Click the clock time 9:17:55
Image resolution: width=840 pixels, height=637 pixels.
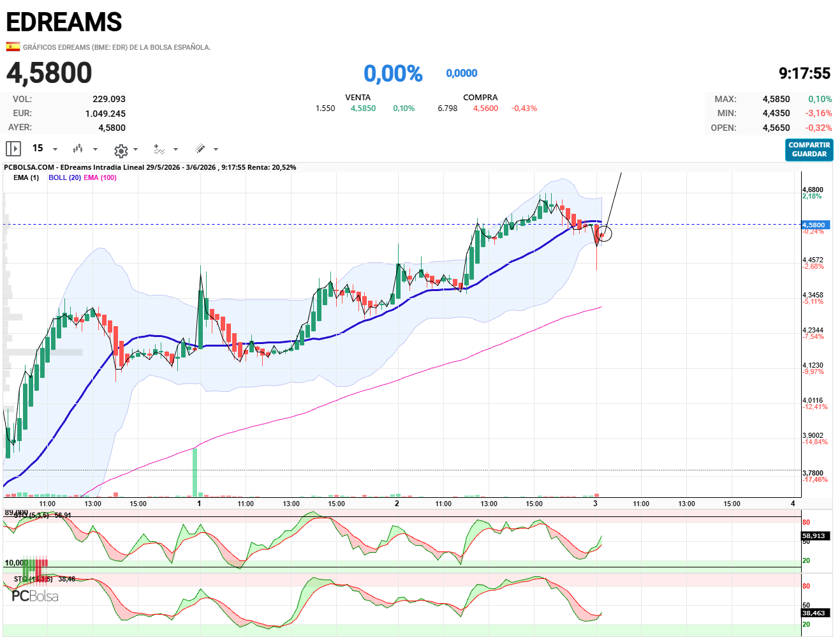804,73
